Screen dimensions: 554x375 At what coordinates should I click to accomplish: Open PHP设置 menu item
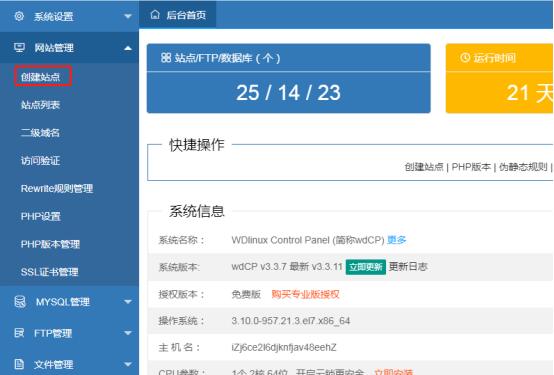(41, 216)
